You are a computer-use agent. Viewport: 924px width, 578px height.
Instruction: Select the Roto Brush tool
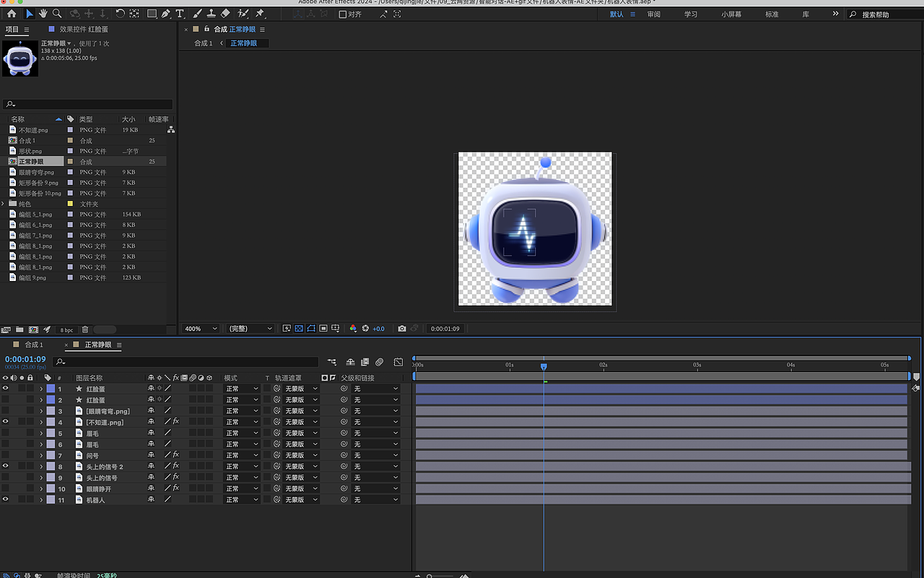pyautogui.click(x=243, y=14)
